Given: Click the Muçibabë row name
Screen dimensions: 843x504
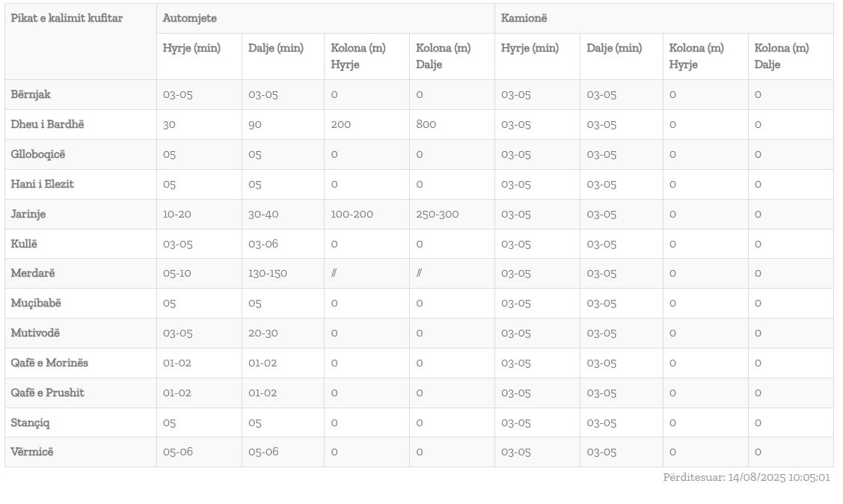Looking at the screenshot, I should click(36, 303).
